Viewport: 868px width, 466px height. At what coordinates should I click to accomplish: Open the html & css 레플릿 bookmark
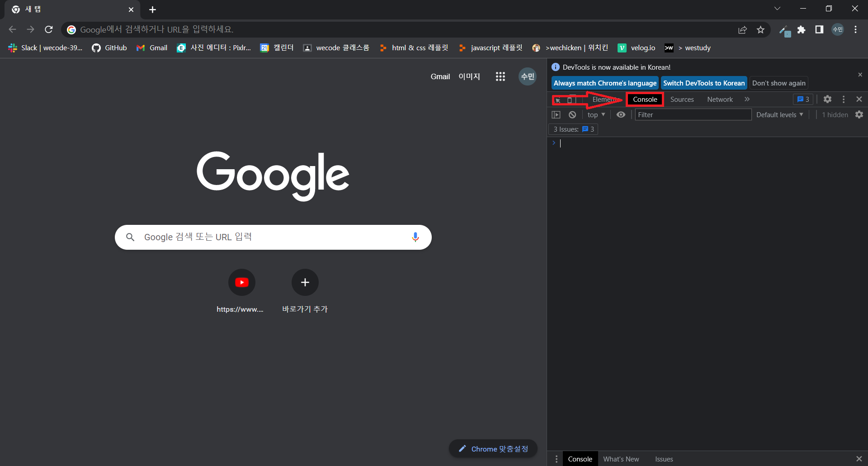pyautogui.click(x=414, y=48)
